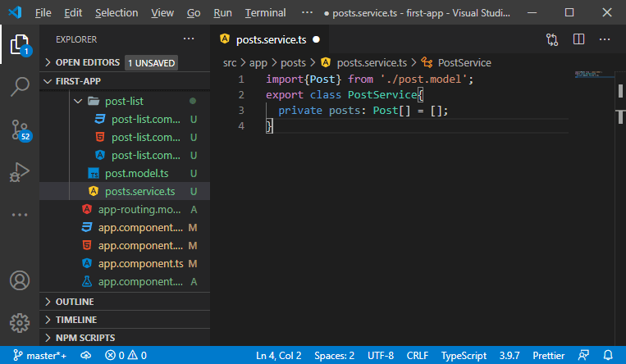Open the Accounts menu icon

click(20, 280)
